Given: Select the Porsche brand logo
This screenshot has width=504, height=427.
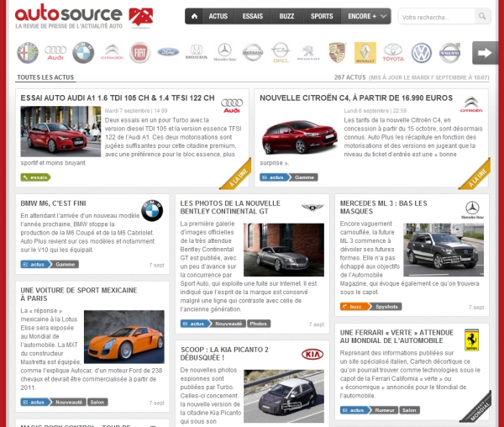Looking at the screenshot, I should click(337, 52).
